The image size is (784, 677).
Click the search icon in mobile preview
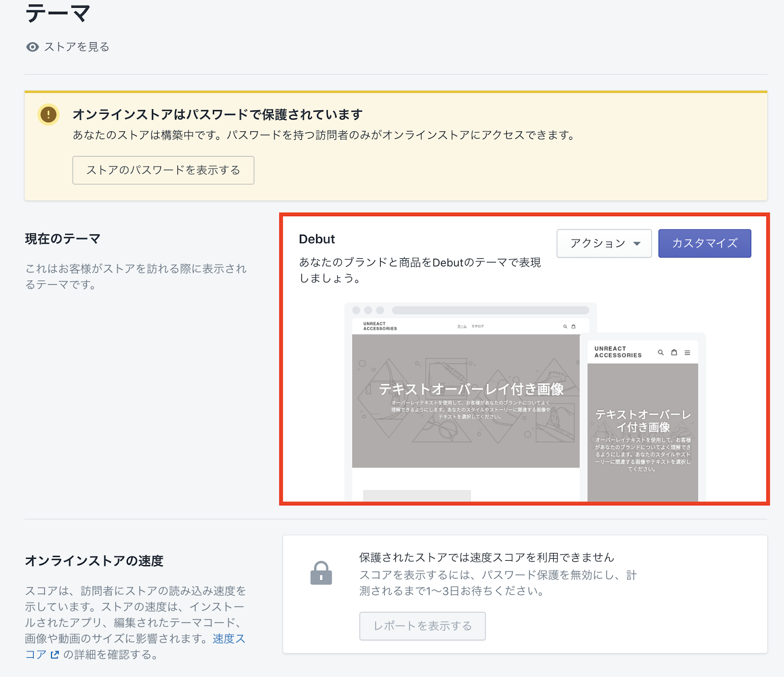[661, 352]
